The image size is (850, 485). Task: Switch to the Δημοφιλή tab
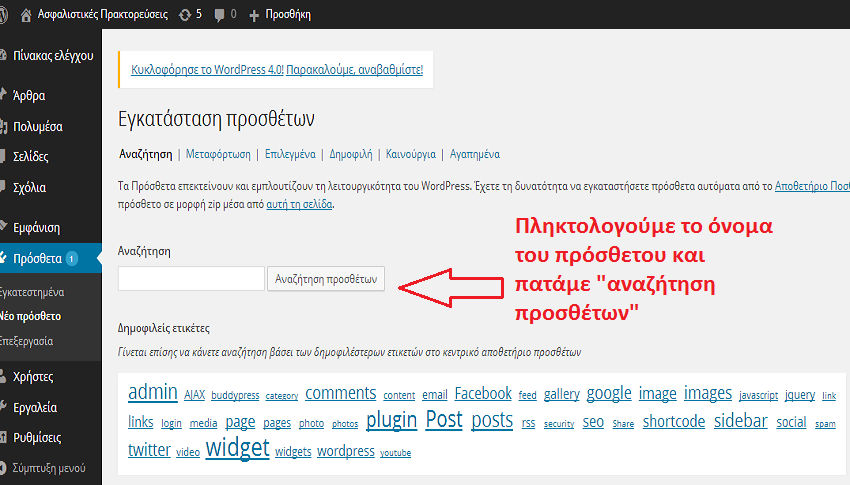coord(351,154)
